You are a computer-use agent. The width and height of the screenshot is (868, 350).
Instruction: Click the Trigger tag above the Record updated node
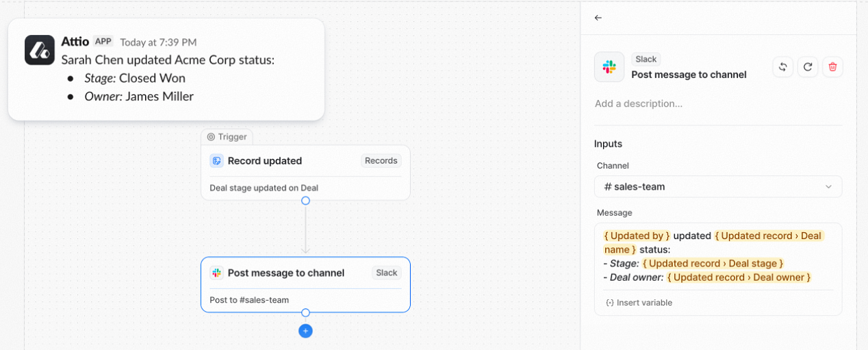(227, 137)
